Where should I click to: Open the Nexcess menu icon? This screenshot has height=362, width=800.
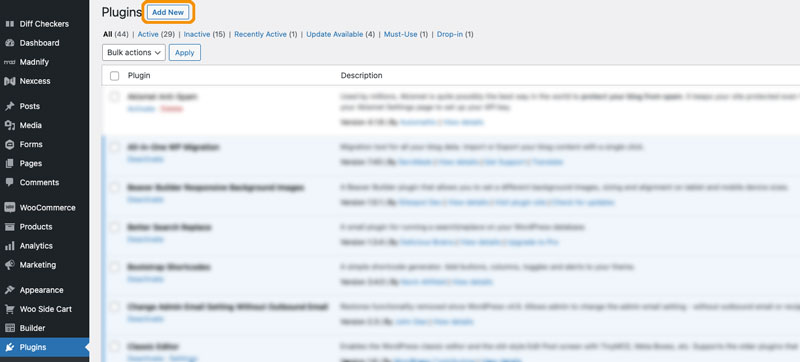point(9,81)
